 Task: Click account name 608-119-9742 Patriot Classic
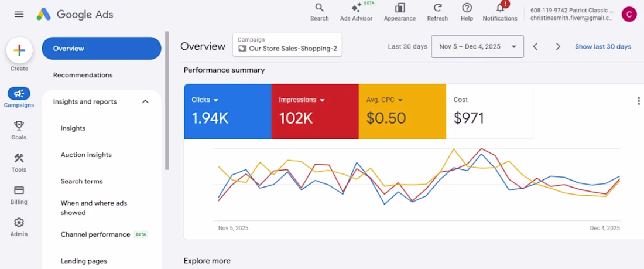pyautogui.click(x=571, y=11)
